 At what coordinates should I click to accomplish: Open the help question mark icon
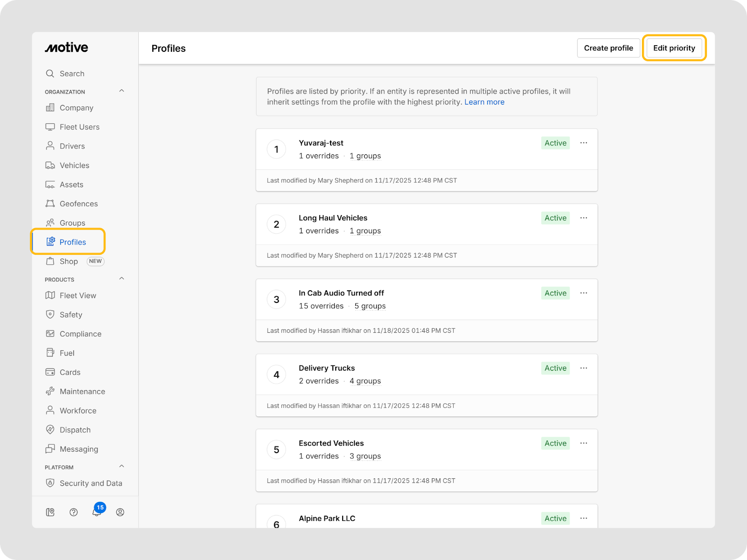click(73, 512)
